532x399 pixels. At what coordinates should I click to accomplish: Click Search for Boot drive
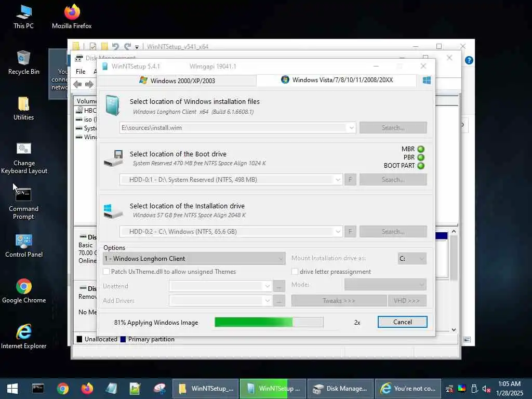pyautogui.click(x=393, y=180)
